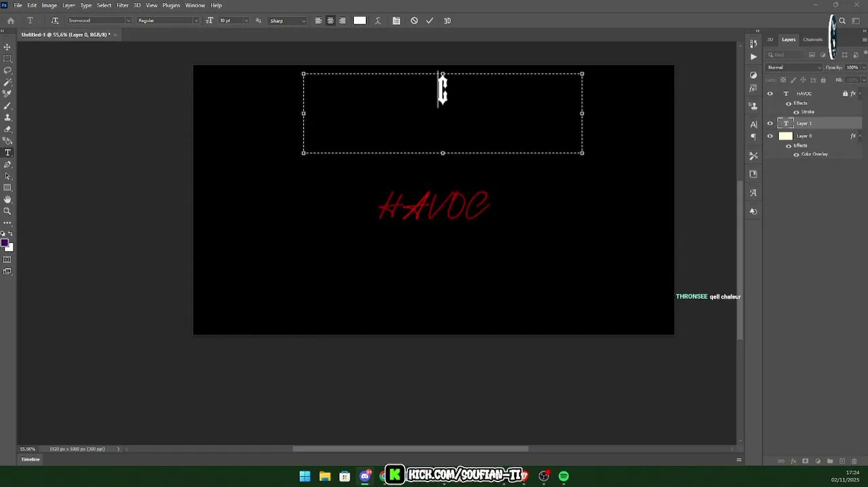The image size is (868, 487).
Task: Open the File menu
Action: pyautogui.click(x=18, y=5)
